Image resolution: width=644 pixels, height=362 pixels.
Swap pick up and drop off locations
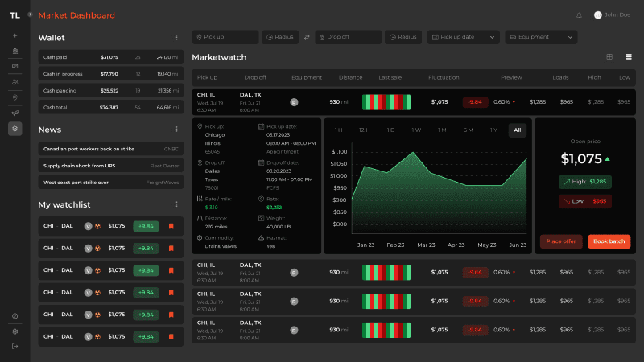tap(307, 37)
